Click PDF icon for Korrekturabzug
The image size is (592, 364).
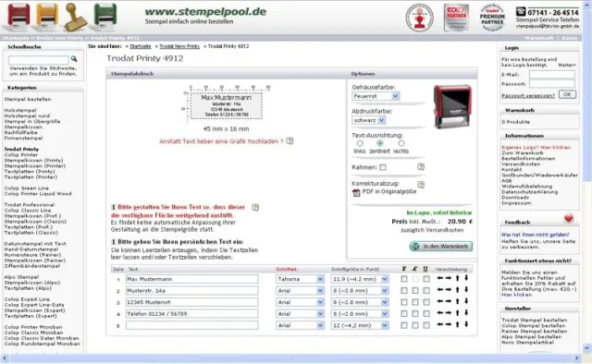pyautogui.click(x=356, y=192)
